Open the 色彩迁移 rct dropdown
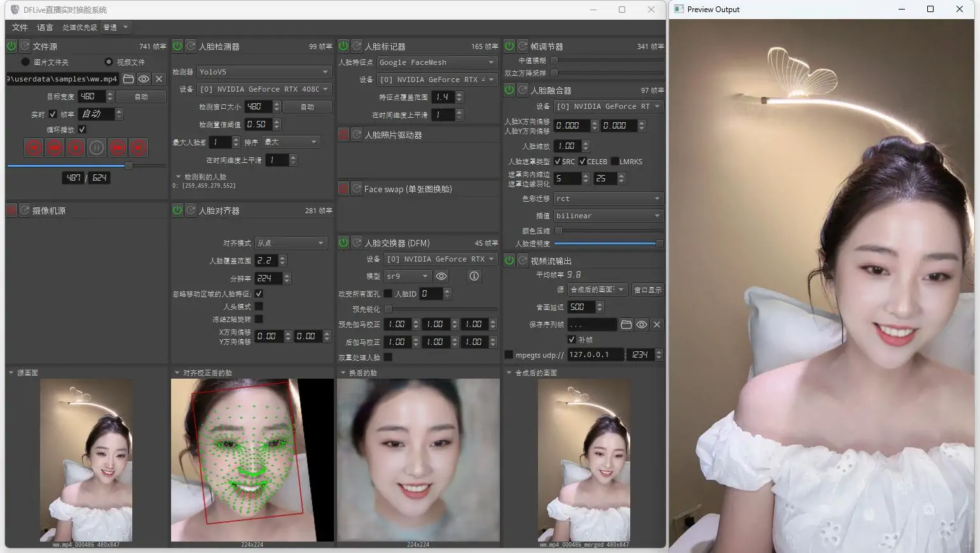Screen dimensions: 980x553 click(608, 199)
